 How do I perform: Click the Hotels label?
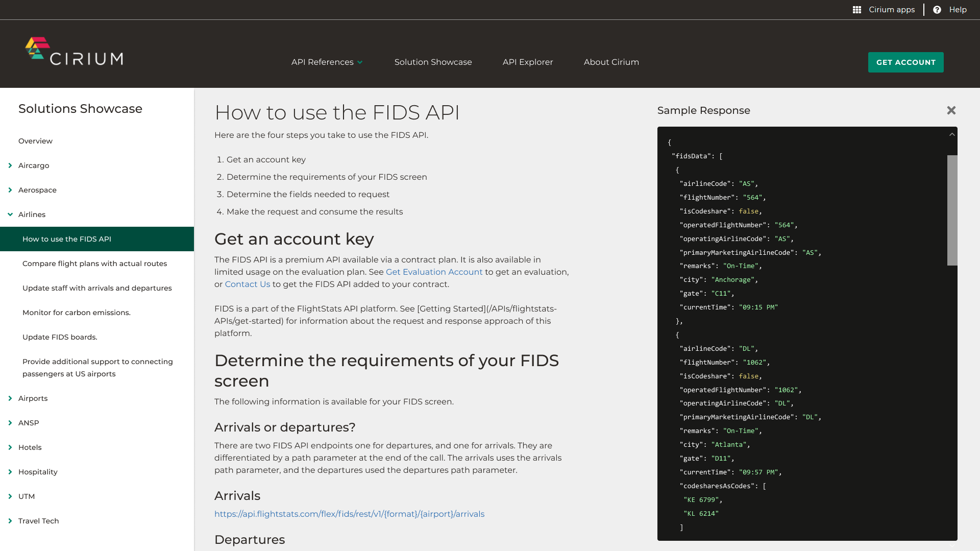(x=30, y=447)
